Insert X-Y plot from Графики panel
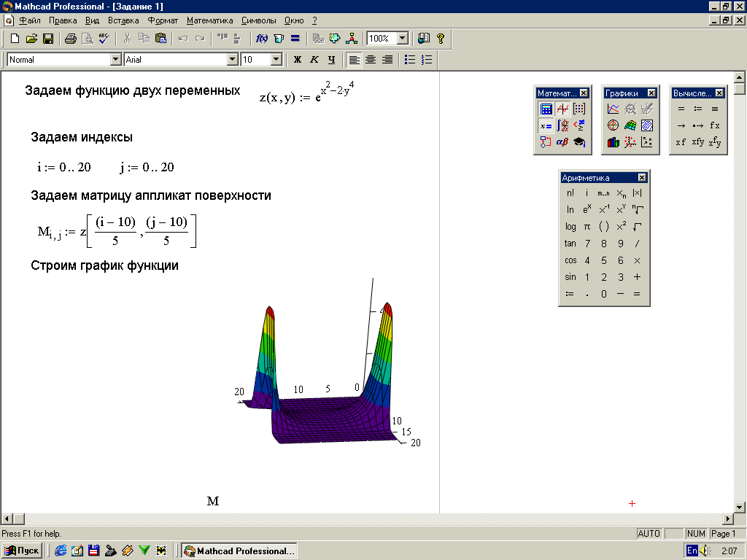Image resolution: width=747 pixels, height=560 pixels. 613,109
